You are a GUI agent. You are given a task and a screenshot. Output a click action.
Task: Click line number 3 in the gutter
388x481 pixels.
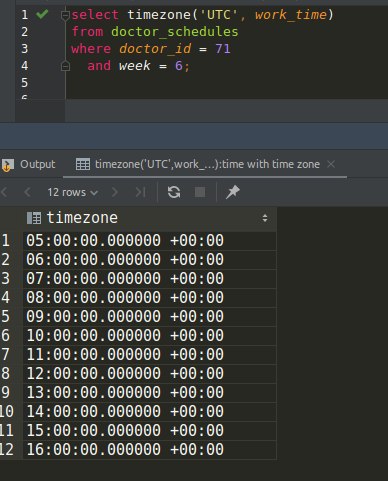coord(24,49)
